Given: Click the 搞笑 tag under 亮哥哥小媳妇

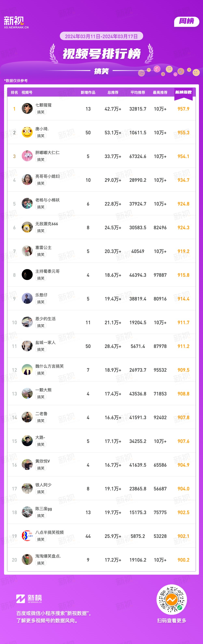Looking at the screenshot, I should pyautogui.click(x=41, y=183).
